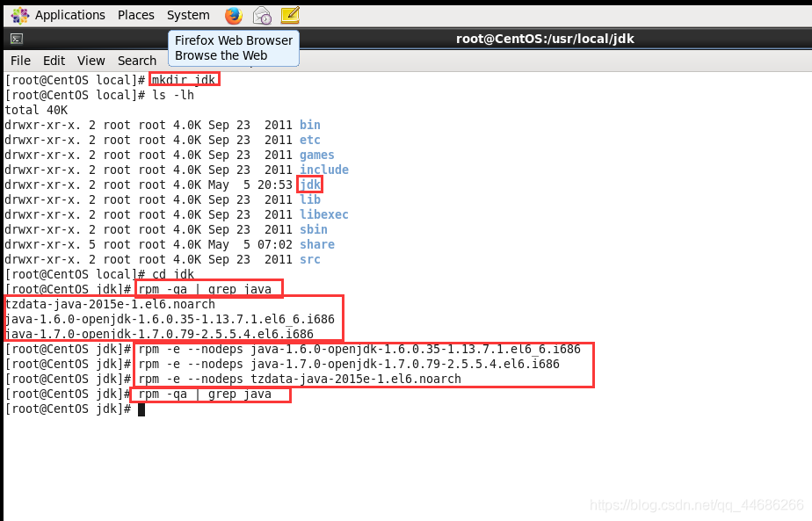812x521 pixels.
Task: Click the java-1.6.0-openjdk package output line
Action: [170, 319]
